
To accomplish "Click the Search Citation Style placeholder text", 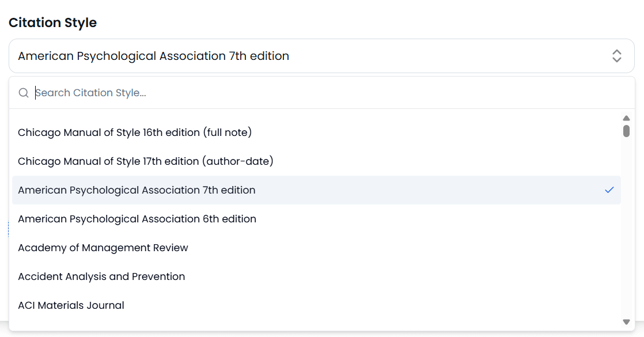I will point(90,93).
